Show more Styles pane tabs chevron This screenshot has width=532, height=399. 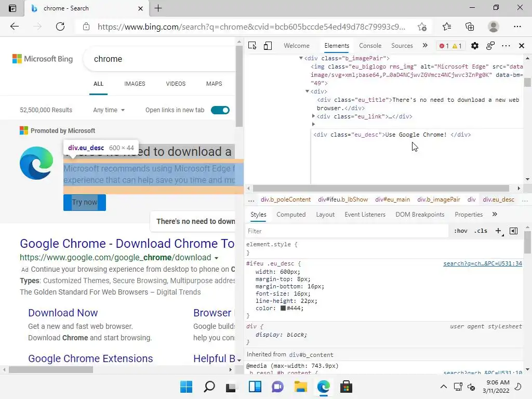point(495,214)
